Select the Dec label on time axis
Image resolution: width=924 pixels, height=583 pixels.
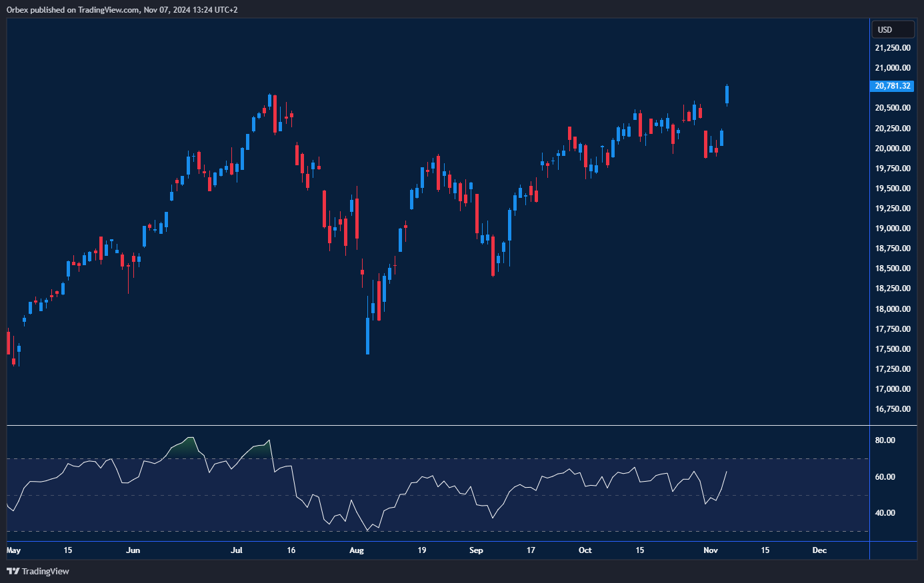coord(819,550)
